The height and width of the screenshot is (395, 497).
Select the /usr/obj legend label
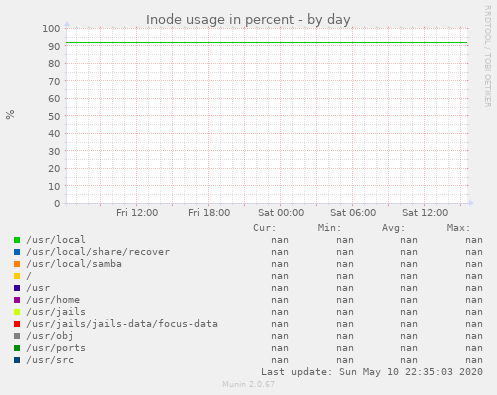[50, 336]
